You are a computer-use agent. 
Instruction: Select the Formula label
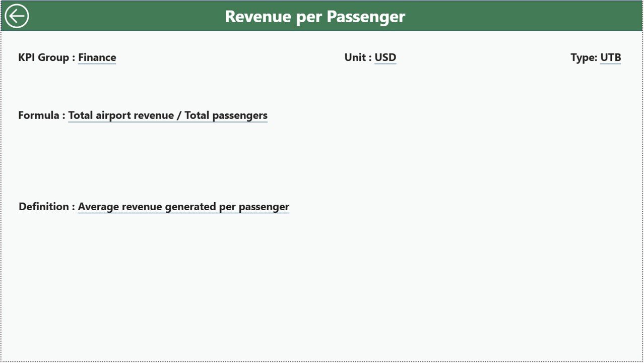point(38,115)
